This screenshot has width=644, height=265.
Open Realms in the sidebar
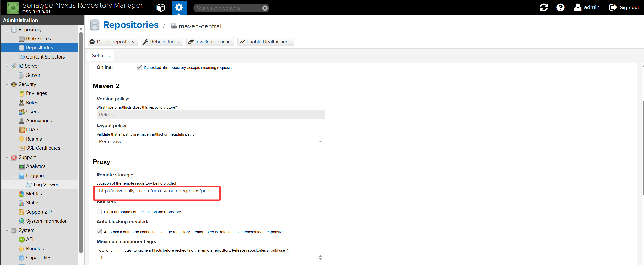point(34,139)
